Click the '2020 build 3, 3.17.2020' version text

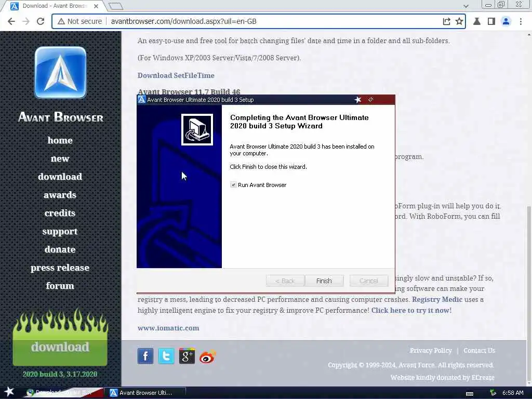point(60,374)
